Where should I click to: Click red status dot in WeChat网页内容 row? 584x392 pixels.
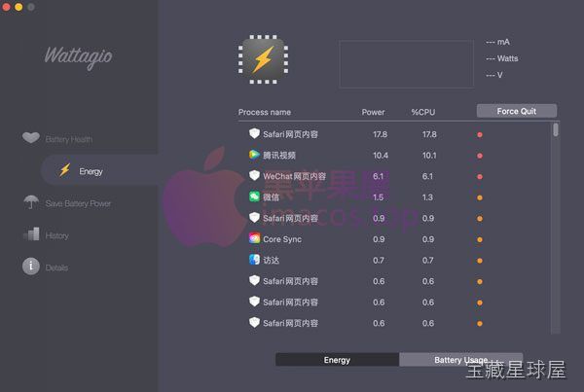click(x=480, y=176)
